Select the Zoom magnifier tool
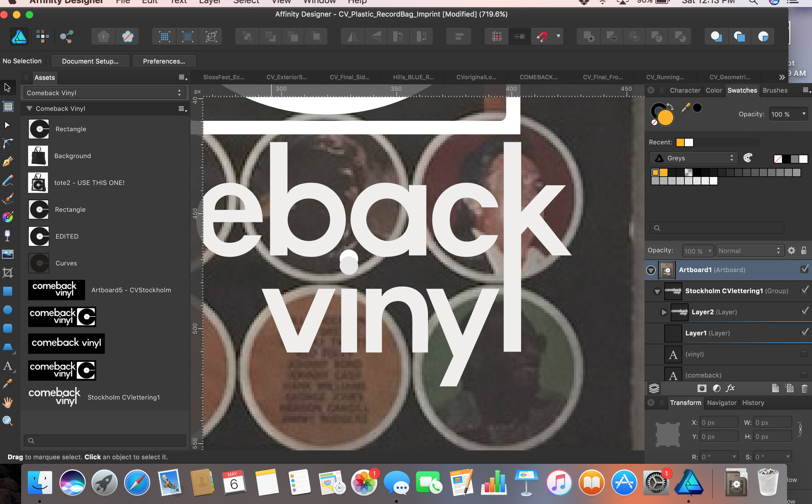 7,421
